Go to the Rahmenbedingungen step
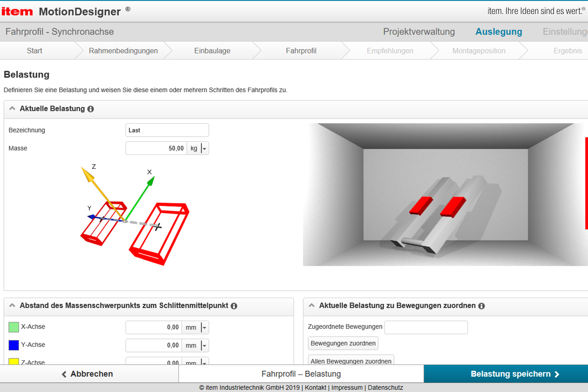Screen dimensions: 588x392 point(123,51)
